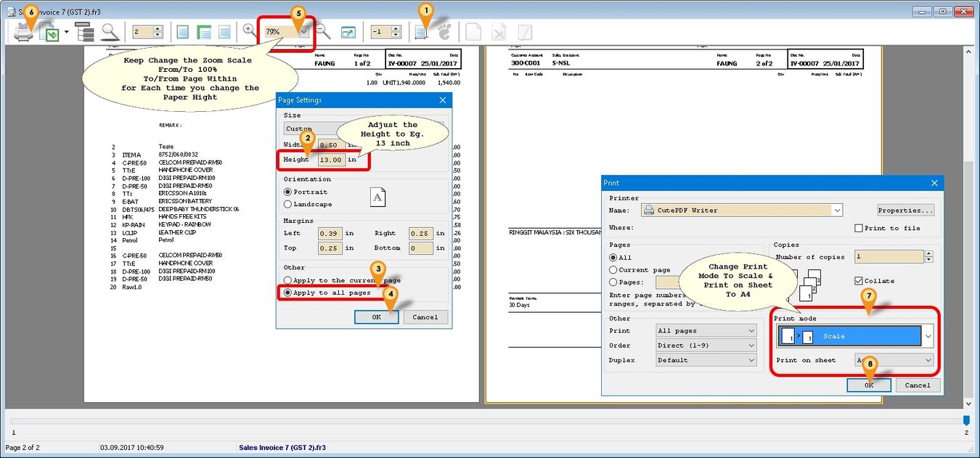Click the Properties... button in Print dialog
Screen dimensions: 980x458
pos(905,210)
